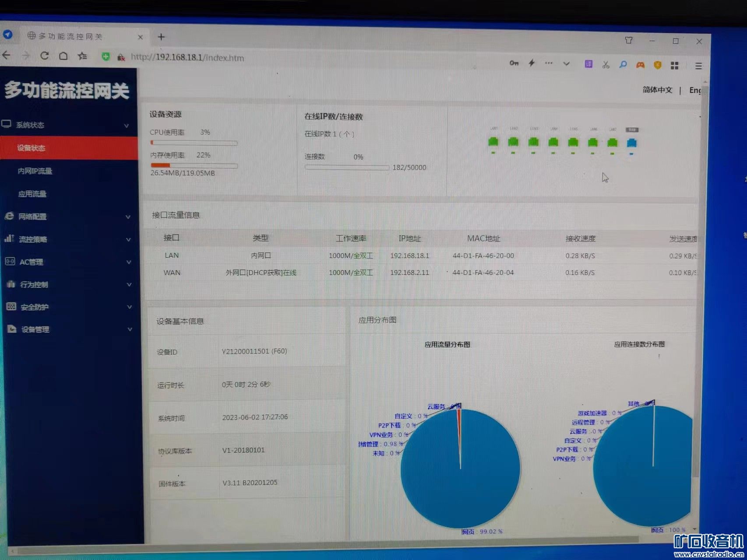
Task: Click the 应用流量分布图 pie chart
Action: pyautogui.click(x=460, y=469)
